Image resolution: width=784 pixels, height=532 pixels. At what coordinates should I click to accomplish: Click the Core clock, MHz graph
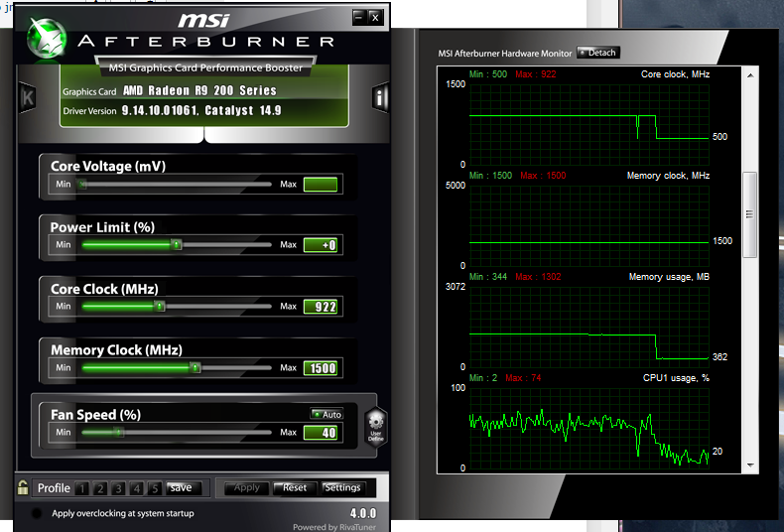tap(589, 124)
